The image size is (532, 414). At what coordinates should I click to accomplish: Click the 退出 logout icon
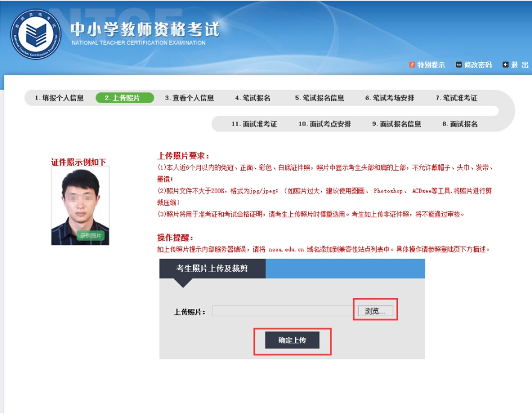click(505, 65)
